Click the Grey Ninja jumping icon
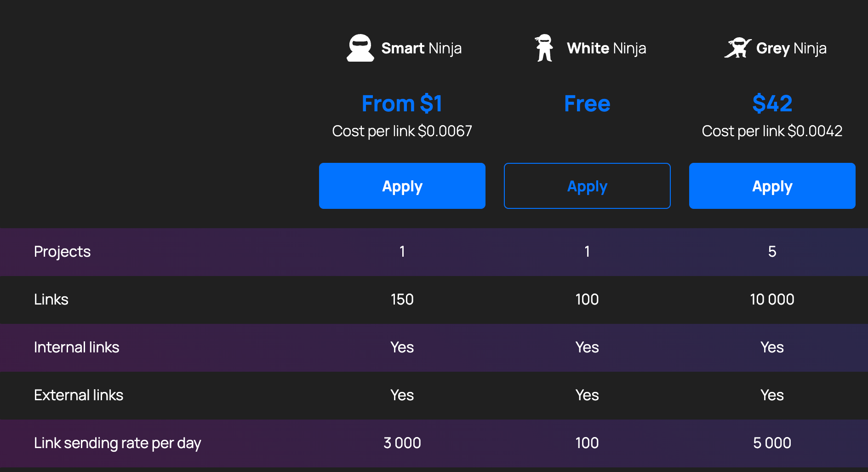868x472 pixels. pyautogui.click(x=737, y=48)
